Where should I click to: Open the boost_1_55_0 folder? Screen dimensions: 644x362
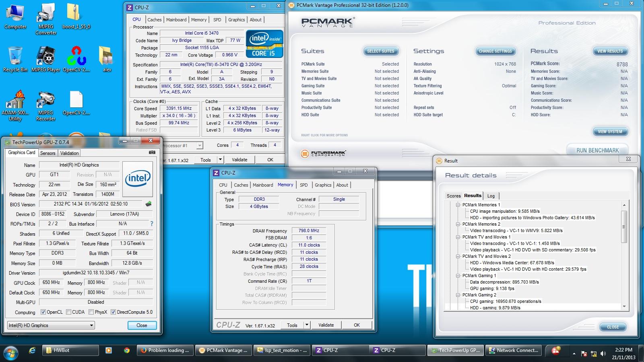coord(76,16)
